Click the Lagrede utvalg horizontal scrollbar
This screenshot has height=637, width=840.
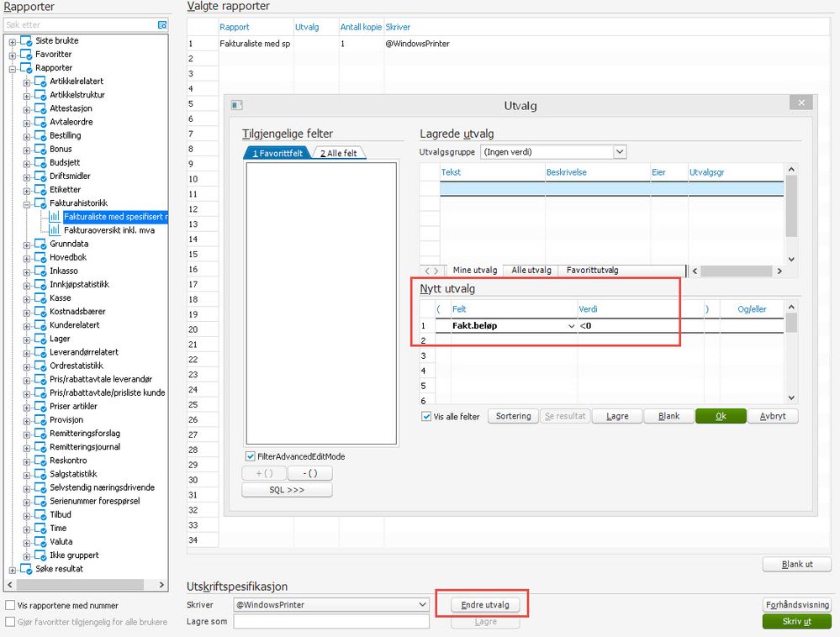coord(737,271)
